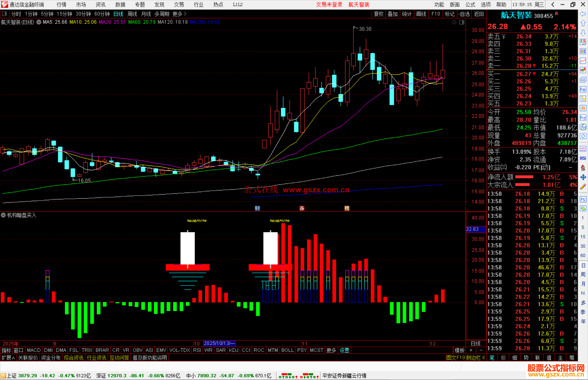Click the 财 marker on chart timeline
The height and width of the screenshot is (380, 588).
coord(257,208)
